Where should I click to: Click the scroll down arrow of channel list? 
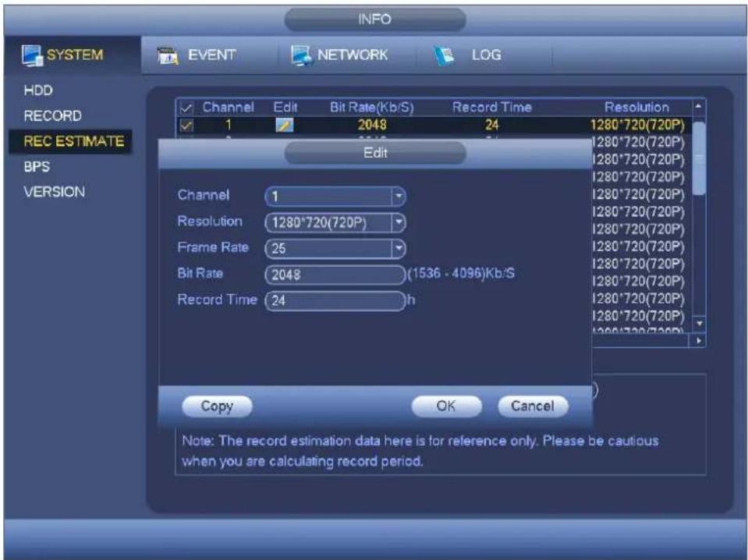(700, 324)
